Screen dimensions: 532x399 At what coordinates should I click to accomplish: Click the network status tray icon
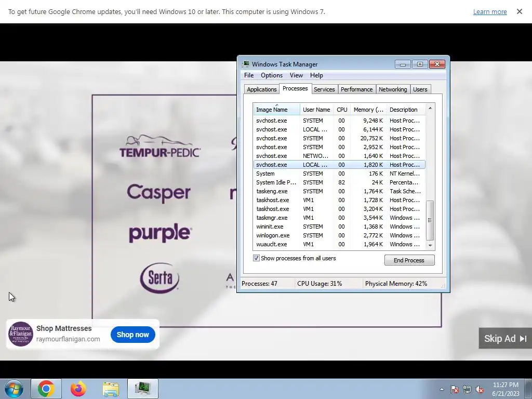click(467, 389)
